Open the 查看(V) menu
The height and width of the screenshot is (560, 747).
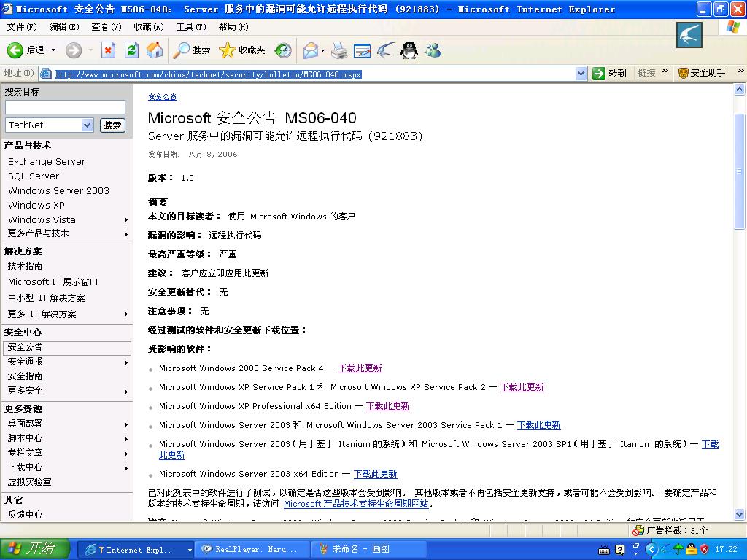point(107,27)
